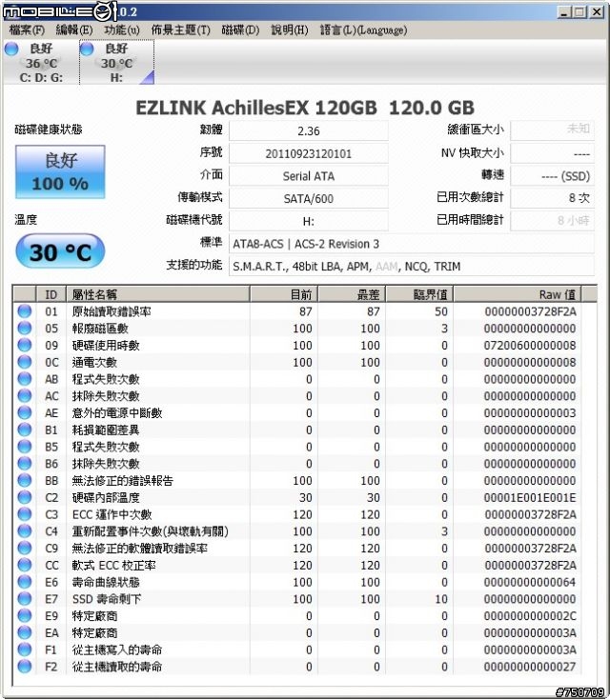The width and height of the screenshot is (610, 700).
Task: Select the C: D: G: disk tab
Action: click(x=41, y=62)
